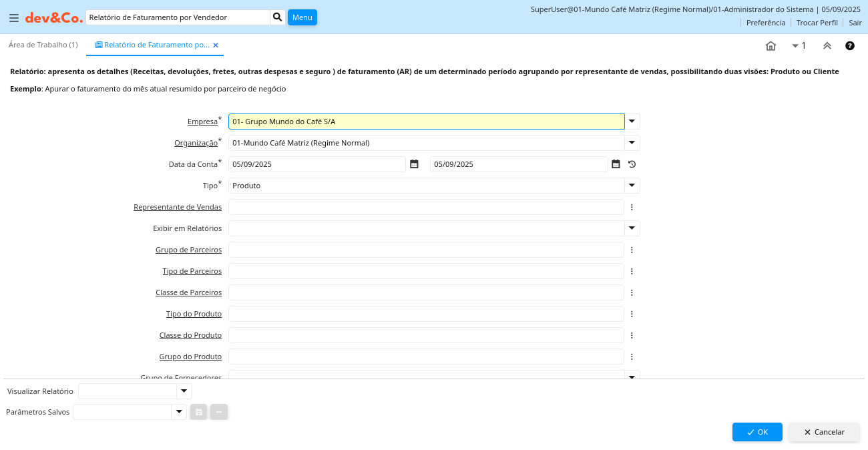The image size is (868, 450).
Task: Click the date history clock icon
Action: pyautogui.click(x=632, y=164)
